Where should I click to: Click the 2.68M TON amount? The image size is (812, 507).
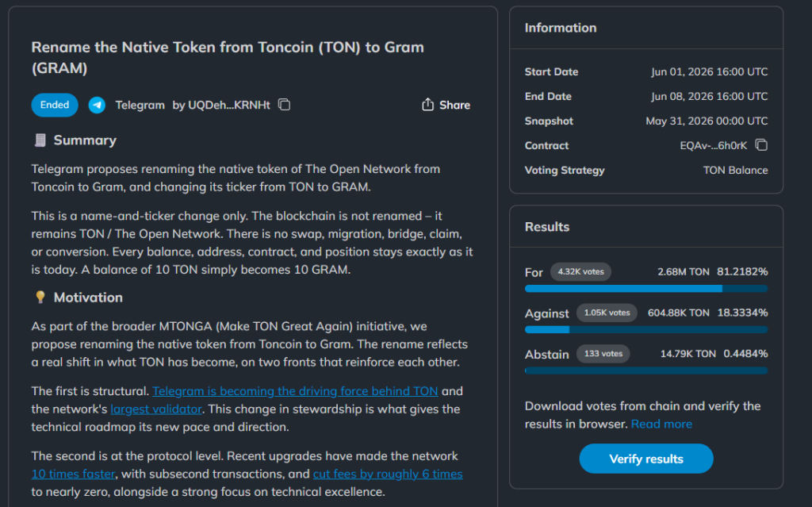(683, 271)
